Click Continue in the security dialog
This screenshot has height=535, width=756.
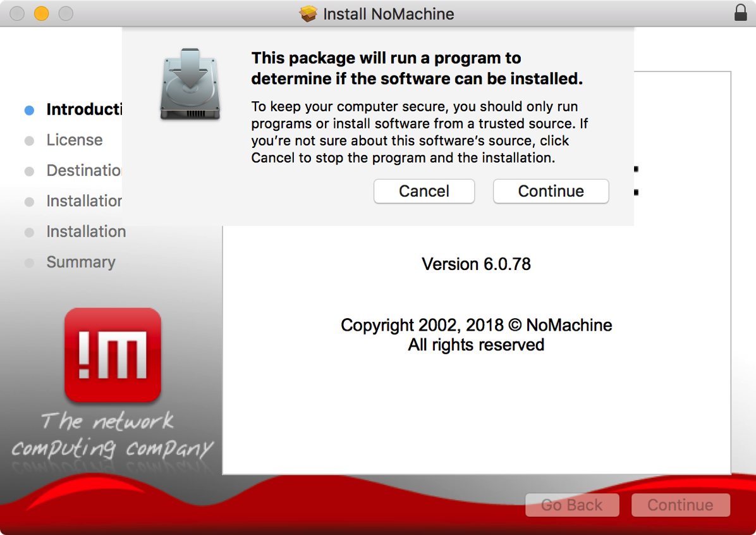[551, 191]
